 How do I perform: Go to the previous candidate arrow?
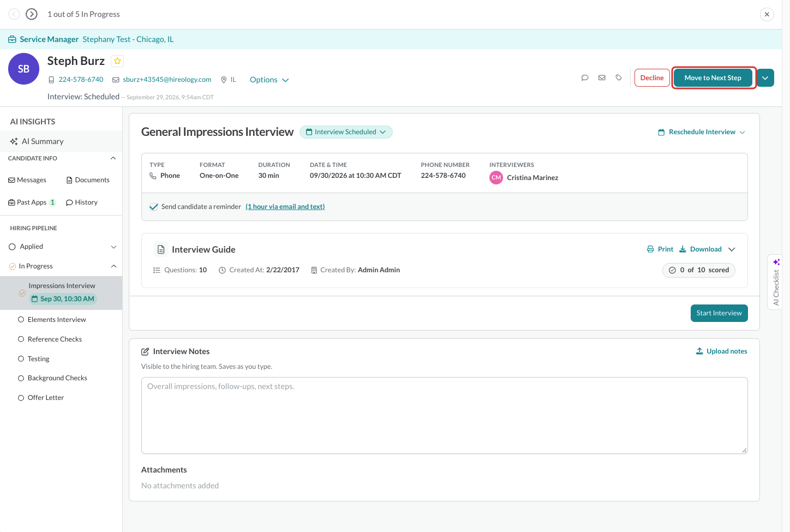coord(14,14)
